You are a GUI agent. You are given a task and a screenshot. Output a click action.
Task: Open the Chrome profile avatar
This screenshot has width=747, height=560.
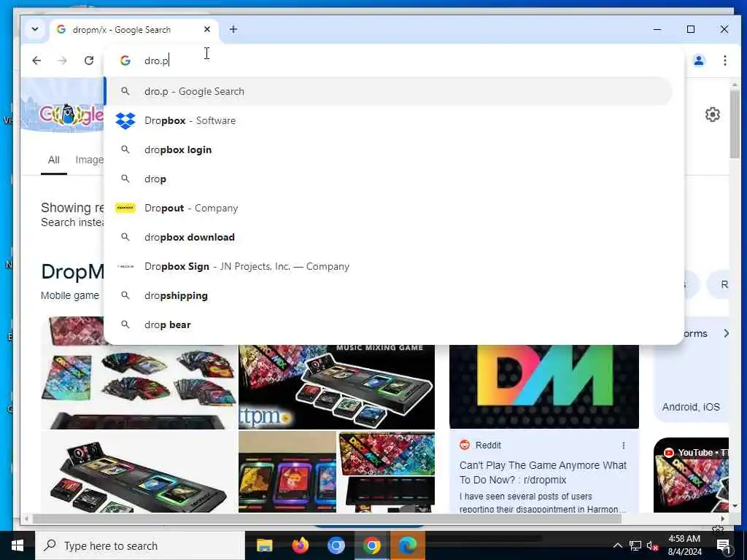coord(698,61)
